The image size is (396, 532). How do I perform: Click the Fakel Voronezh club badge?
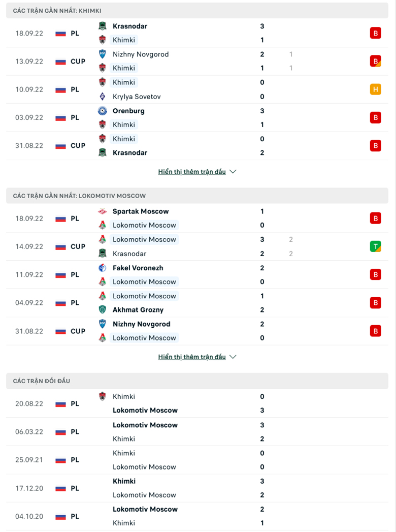coord(103,268)
